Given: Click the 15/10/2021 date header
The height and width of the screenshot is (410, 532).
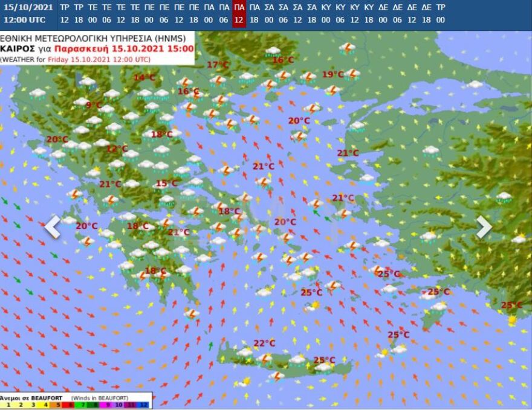Looking at the screenshot, I should pyautogui.click(x=28, y=7).
